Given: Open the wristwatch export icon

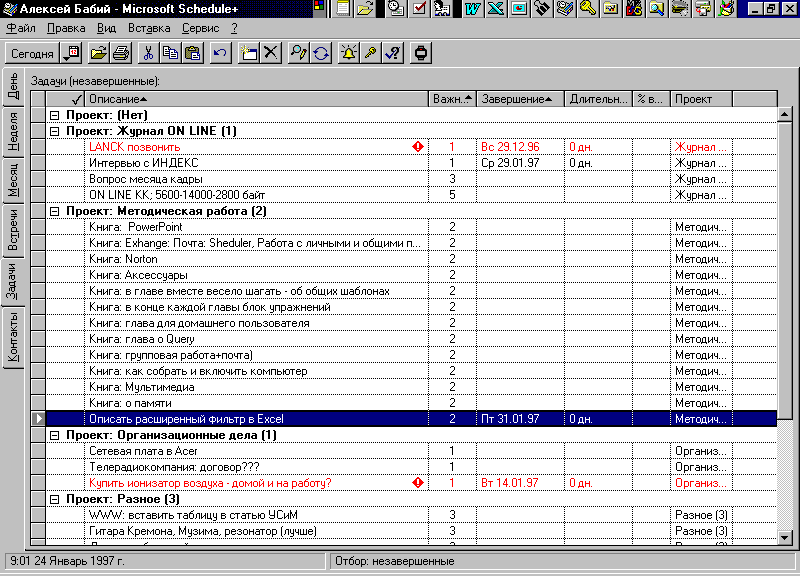Looking at the screenshot, I should pos(421,53).
